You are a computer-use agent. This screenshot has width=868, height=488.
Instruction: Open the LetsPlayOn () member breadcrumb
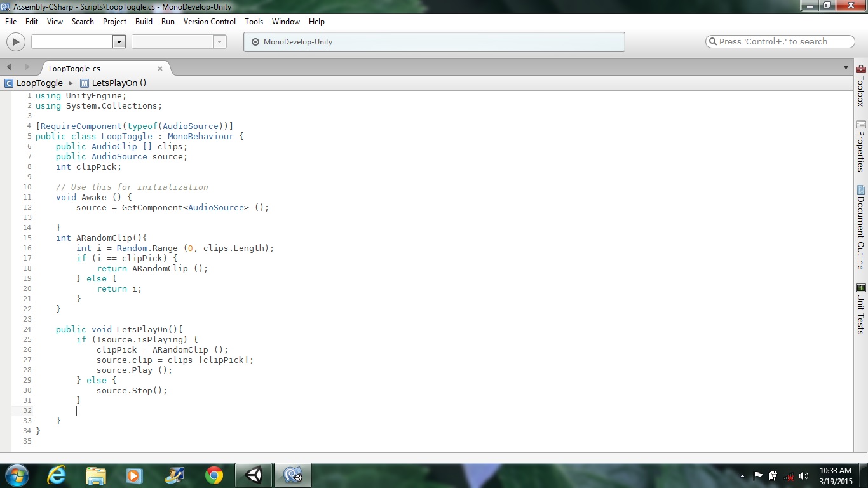tap(119, 83)
